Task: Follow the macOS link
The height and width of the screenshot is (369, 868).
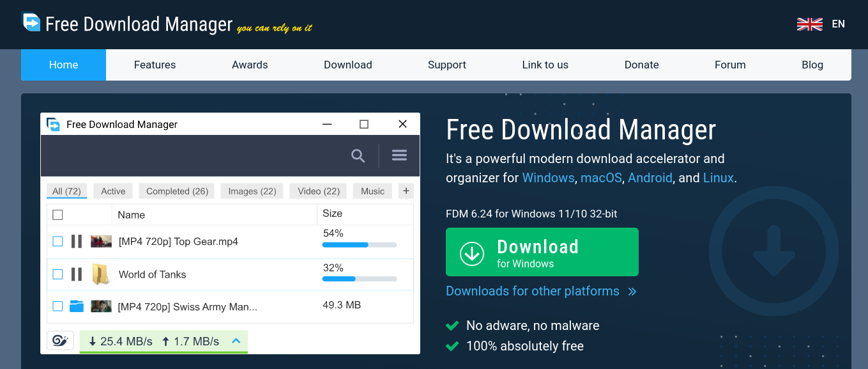Action: [600, 178]
